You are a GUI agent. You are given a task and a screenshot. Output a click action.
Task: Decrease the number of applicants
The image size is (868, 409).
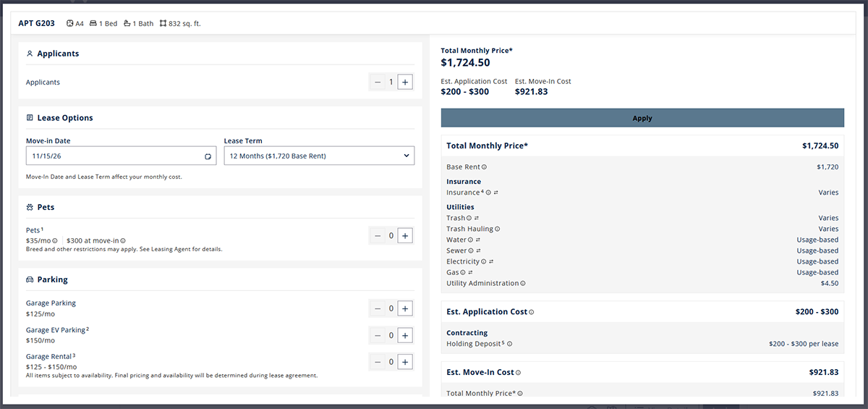tap(377, 82)
